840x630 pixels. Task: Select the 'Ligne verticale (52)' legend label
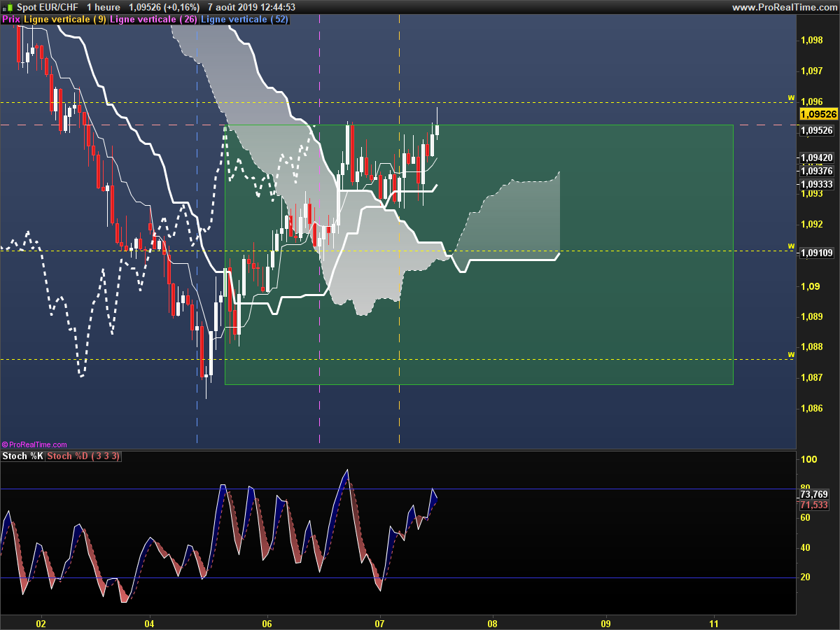point(244,20)
